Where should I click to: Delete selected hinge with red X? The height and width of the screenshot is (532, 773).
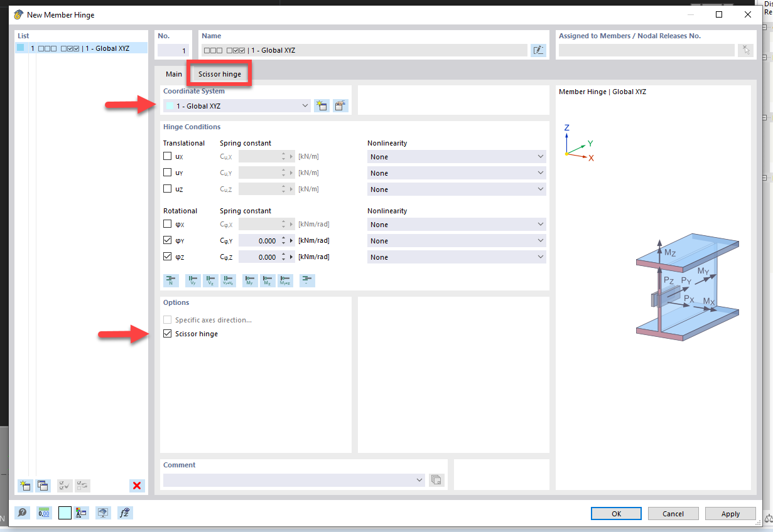[x=137, y=485]
